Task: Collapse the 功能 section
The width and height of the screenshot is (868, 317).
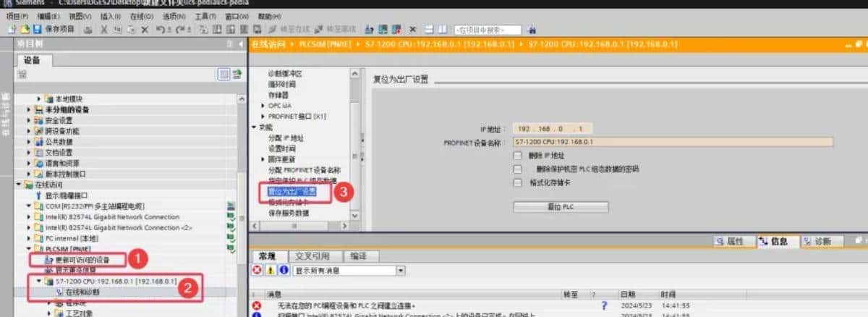Action: pos(255,127)
